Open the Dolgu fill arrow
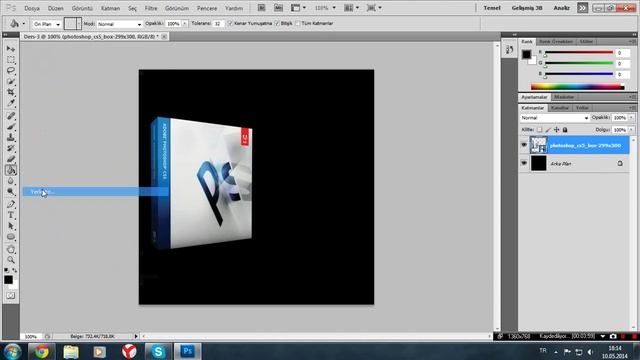This screenshot has height=360, width=640. coord(631,130)
